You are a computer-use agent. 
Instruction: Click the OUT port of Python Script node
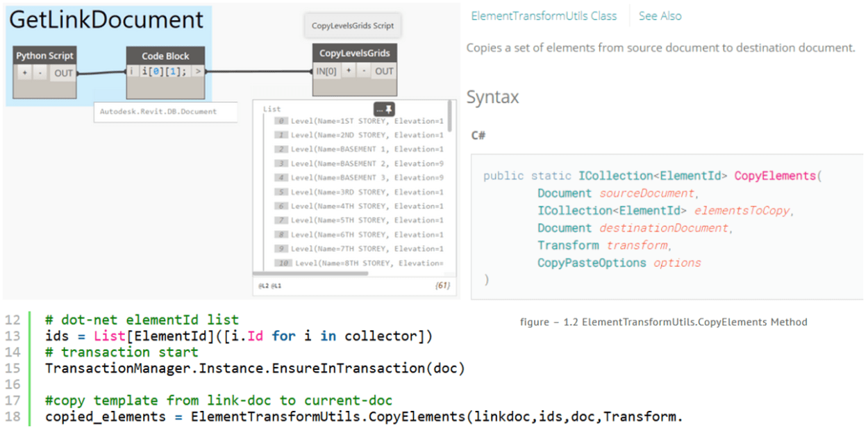coord(63,73)
